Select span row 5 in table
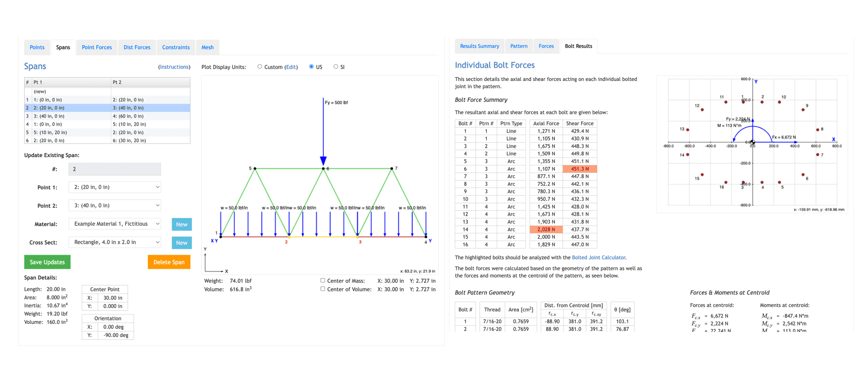This screenshot has width=868, height=384. tap(107, 132)
